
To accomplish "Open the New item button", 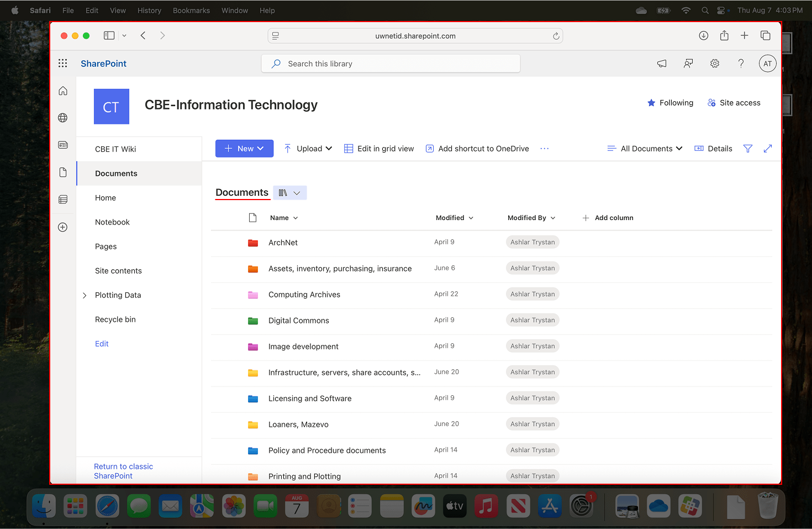I will point(244,148).
